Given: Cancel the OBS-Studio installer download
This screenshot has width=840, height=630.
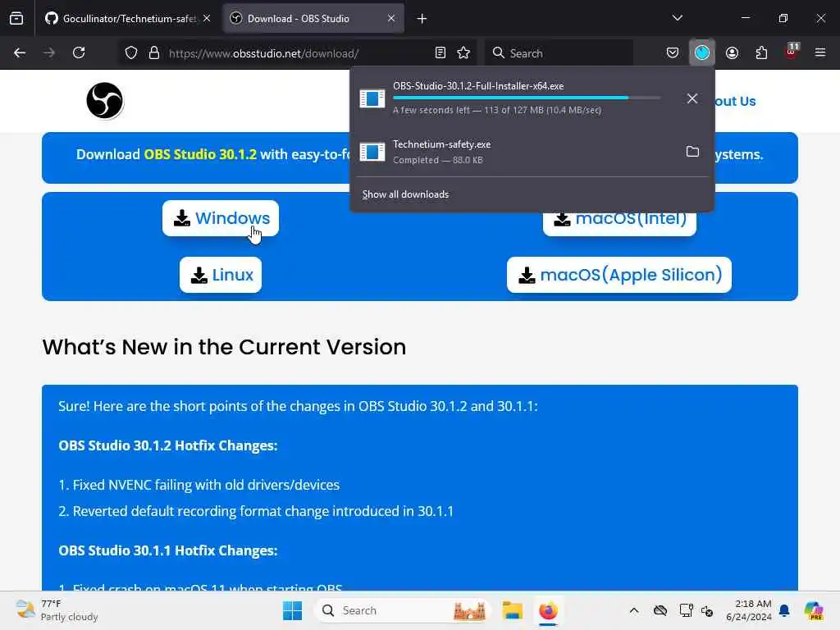Looking at the screenshot, I should [692, 98].
